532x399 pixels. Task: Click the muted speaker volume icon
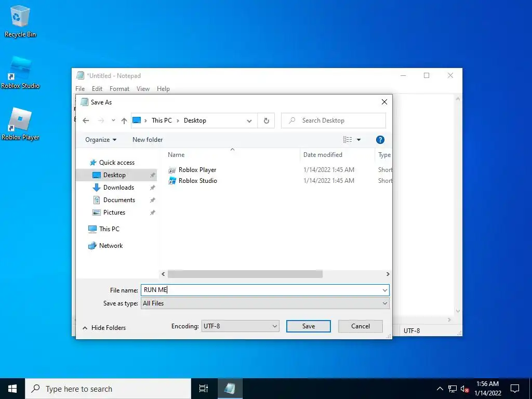click(x=464, y=389)
